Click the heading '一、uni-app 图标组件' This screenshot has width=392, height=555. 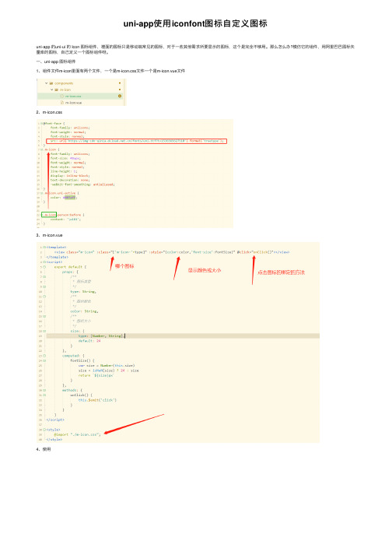coord(56,61)
